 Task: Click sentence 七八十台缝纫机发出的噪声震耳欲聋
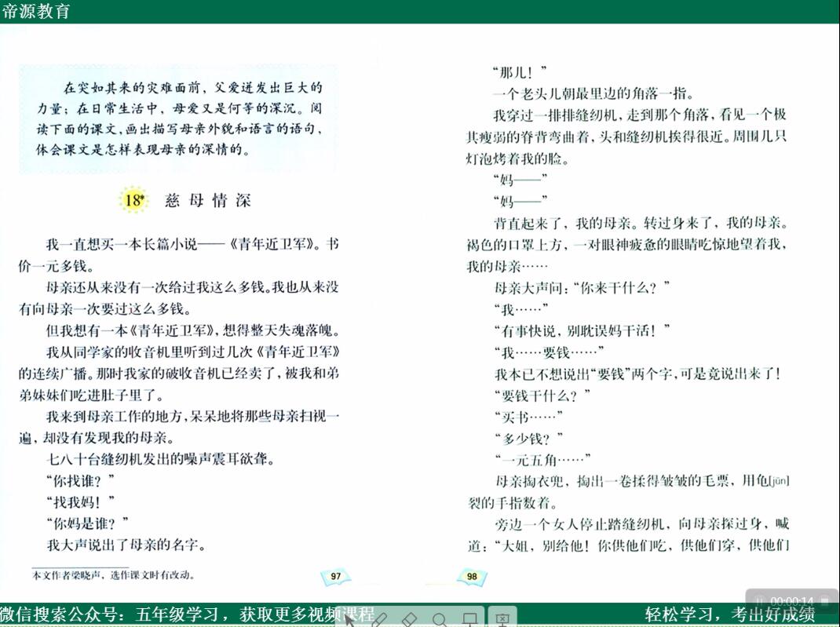(161, 459)
